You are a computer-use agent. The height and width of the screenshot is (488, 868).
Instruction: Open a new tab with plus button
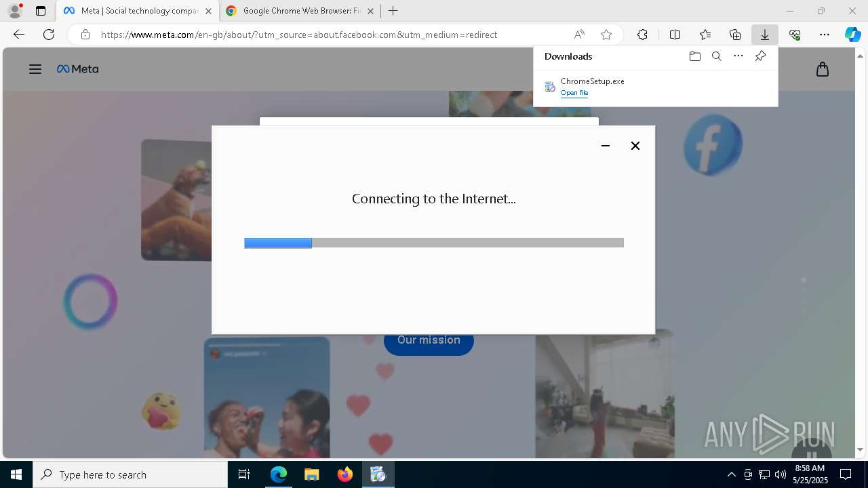click(x=393, y=11)
